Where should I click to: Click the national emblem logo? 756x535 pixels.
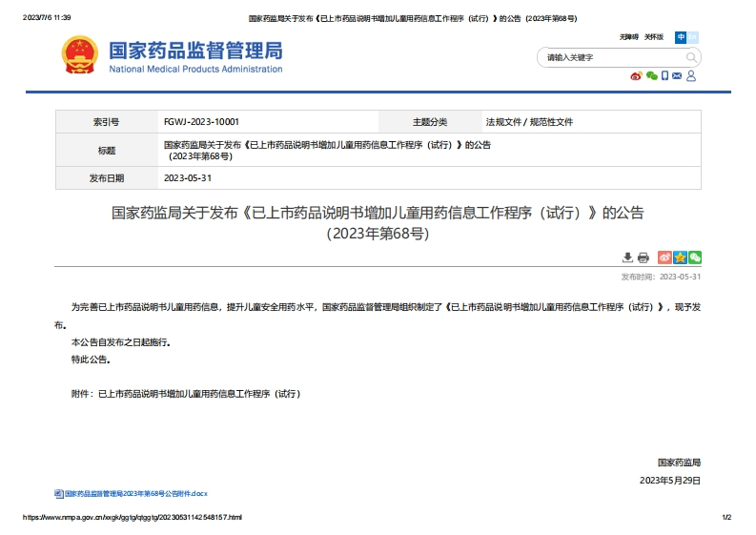click(79, 55)
